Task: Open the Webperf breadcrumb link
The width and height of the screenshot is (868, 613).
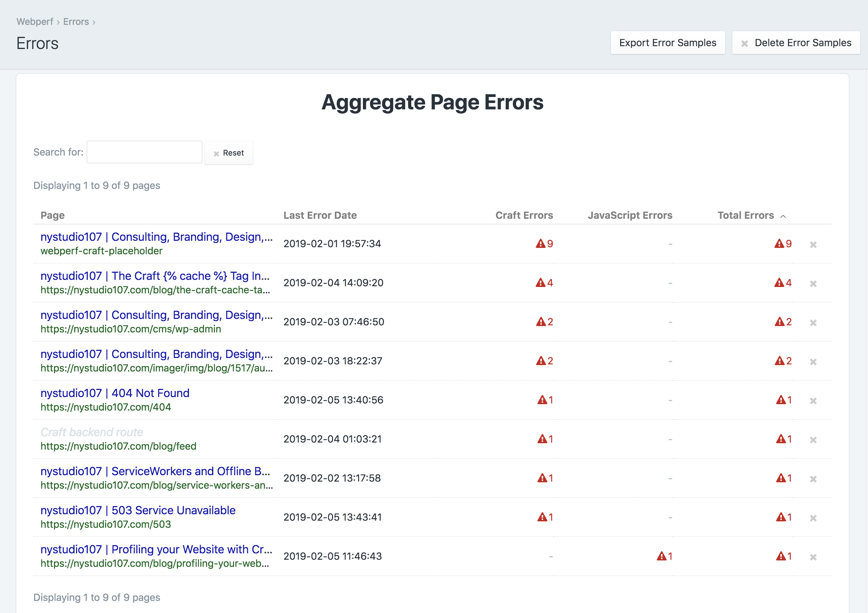Action: coord(34,22)
